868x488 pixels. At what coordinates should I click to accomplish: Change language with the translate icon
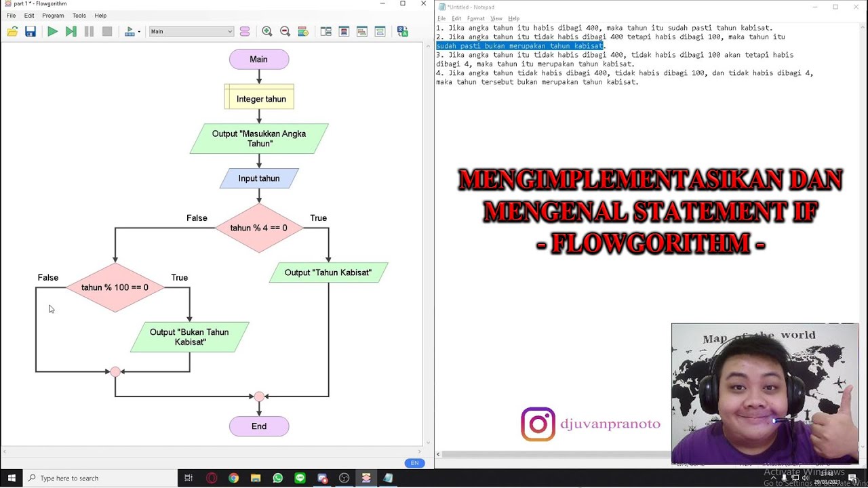[403, 31]
